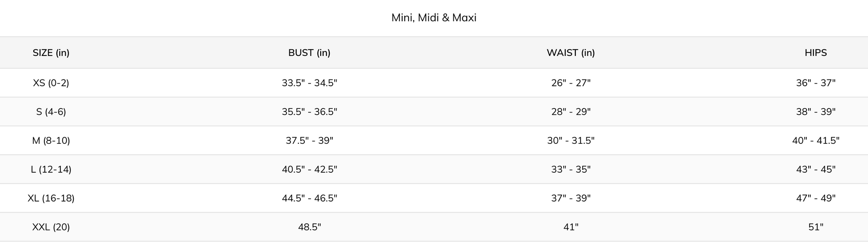
Task: Select the XL (16-18) size cell
Action: point(51,198)
